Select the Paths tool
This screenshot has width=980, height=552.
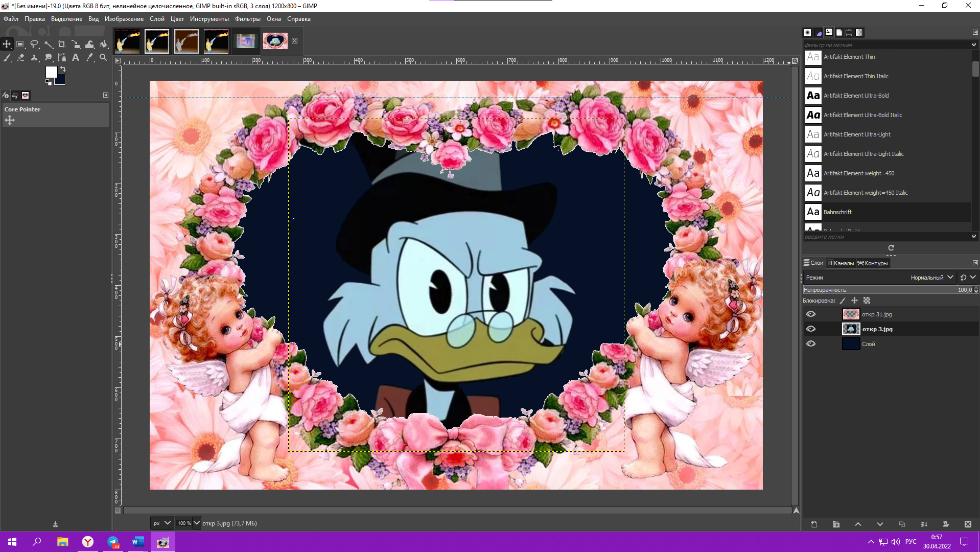(x=62, y=58)
